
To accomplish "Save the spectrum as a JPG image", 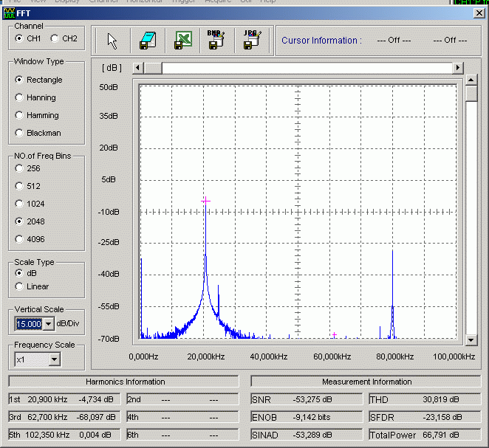I will tap(251, 41).
